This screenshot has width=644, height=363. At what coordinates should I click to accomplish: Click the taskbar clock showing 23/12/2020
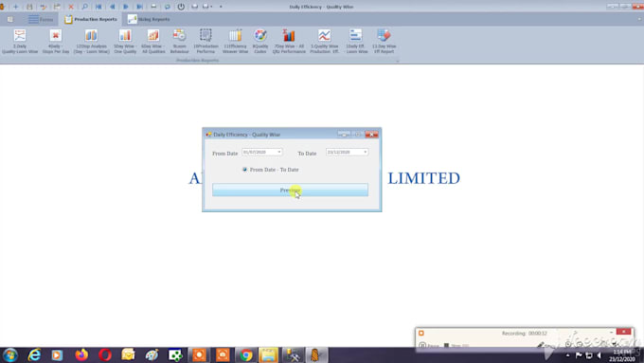click(x=622, y=355)
